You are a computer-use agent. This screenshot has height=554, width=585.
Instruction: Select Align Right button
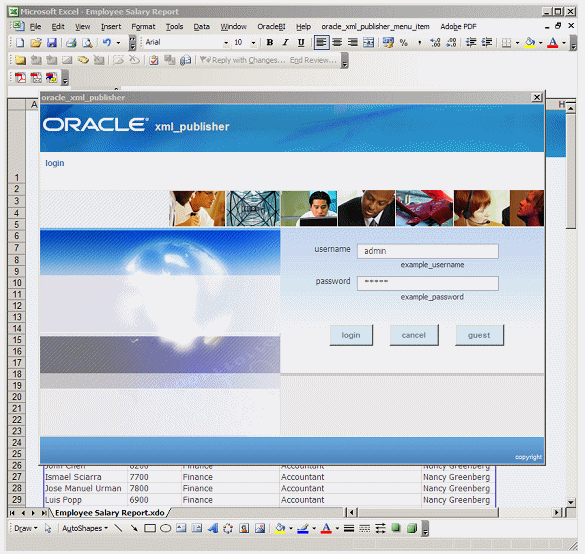353,43
